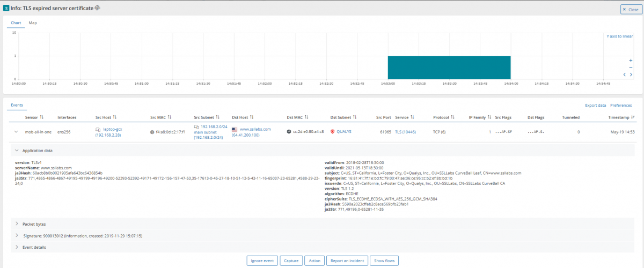This screenshot has width=644, height=268.
Task: Click validUntil 2021-05-13 value
Action: [x=364, y=168]
